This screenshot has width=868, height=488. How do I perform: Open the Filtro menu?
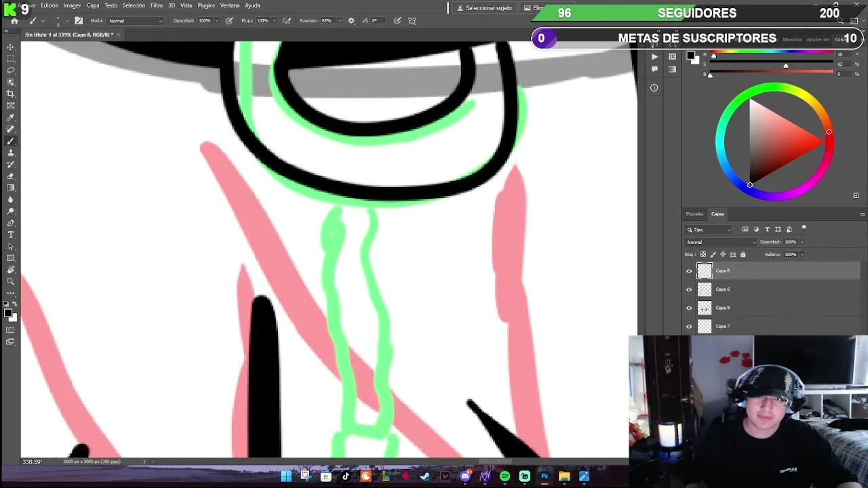[157, 5]
